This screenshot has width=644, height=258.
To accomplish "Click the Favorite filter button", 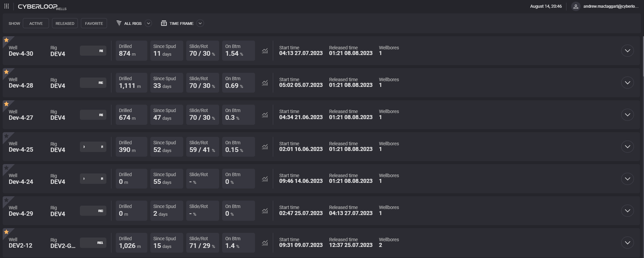I will (94, 23).
